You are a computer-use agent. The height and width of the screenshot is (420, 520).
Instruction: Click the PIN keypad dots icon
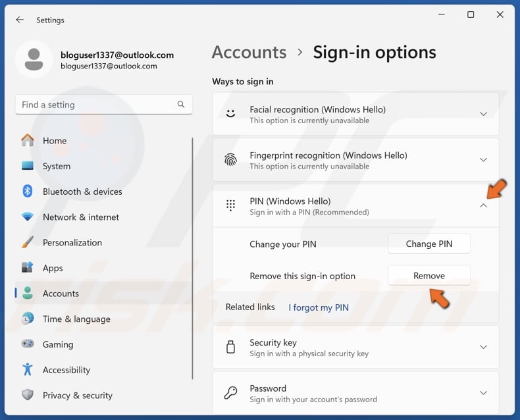(x=230, y=205)
